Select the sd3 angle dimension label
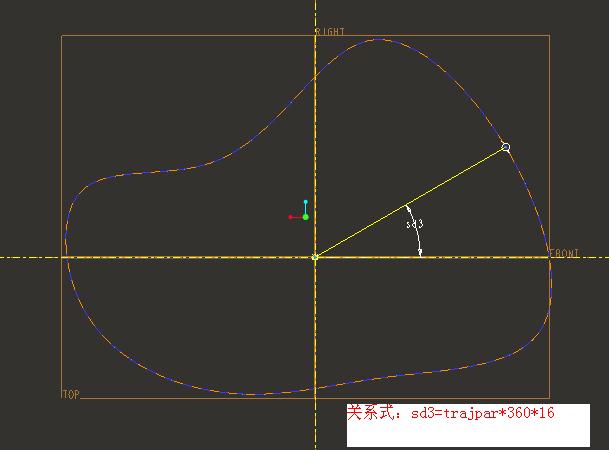Viewport: 609px width, 450px height. [414, 224]
